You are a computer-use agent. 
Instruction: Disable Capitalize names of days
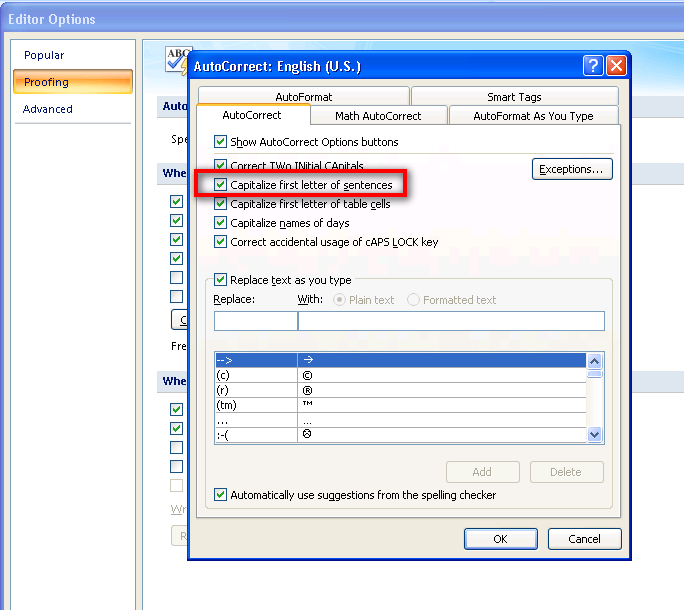coord(221,223)
